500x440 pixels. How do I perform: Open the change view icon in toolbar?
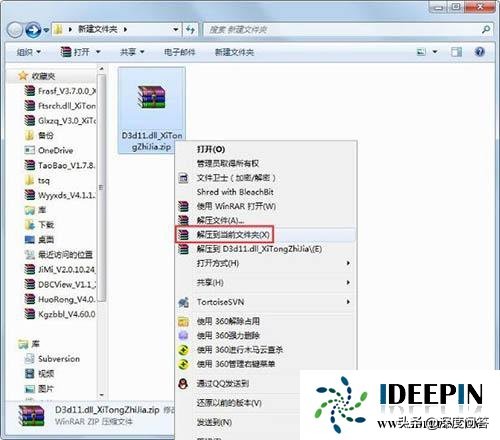[x=422, y=52]
